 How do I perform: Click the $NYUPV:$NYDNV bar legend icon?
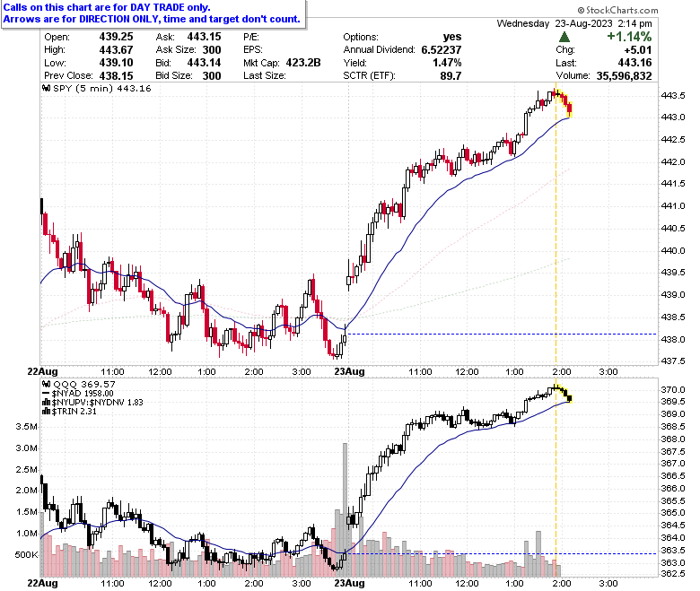(46, 403)
